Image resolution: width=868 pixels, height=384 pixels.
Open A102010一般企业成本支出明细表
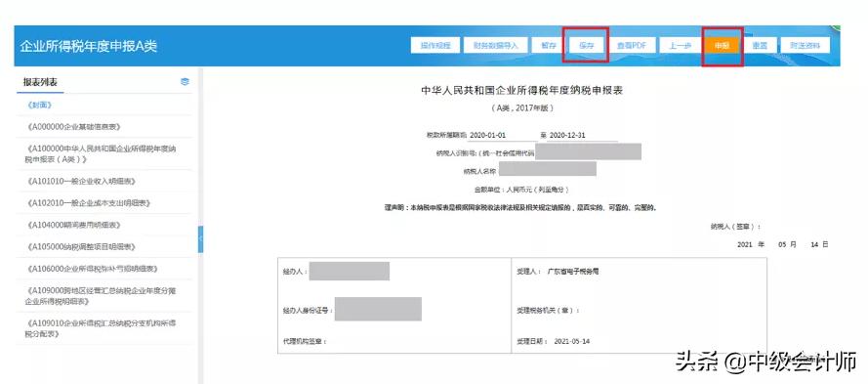click(88, 203)
